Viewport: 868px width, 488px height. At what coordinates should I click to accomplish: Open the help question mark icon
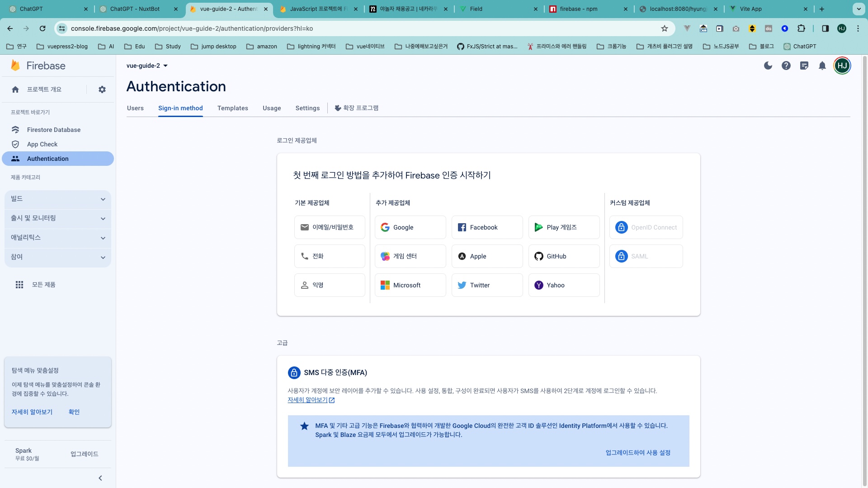point(786,66)
